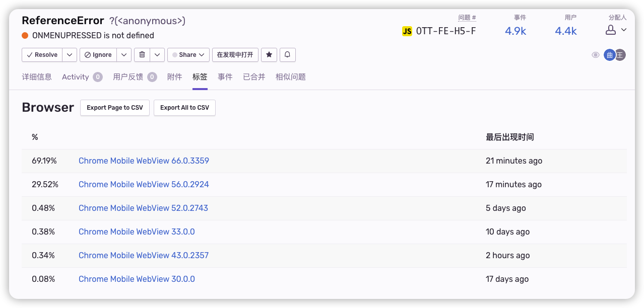The height and width of the screenshot is (308, 644).
Task: Open viewer avatar labeled 王
Action: pyautogui.click(x=620, y=54)
